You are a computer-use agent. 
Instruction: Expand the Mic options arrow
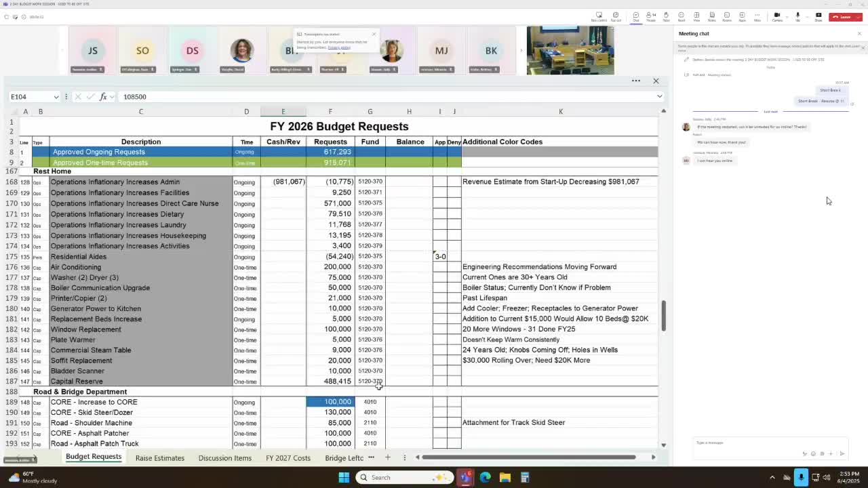[806, 16]
